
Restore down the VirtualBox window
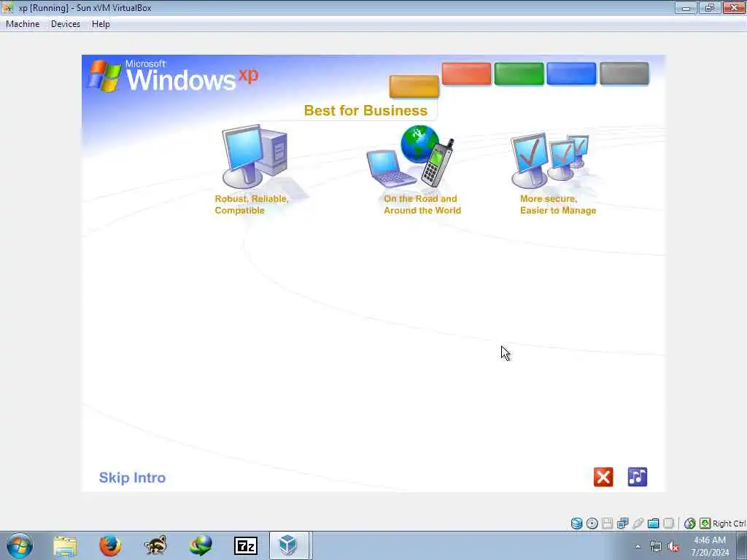710,7
